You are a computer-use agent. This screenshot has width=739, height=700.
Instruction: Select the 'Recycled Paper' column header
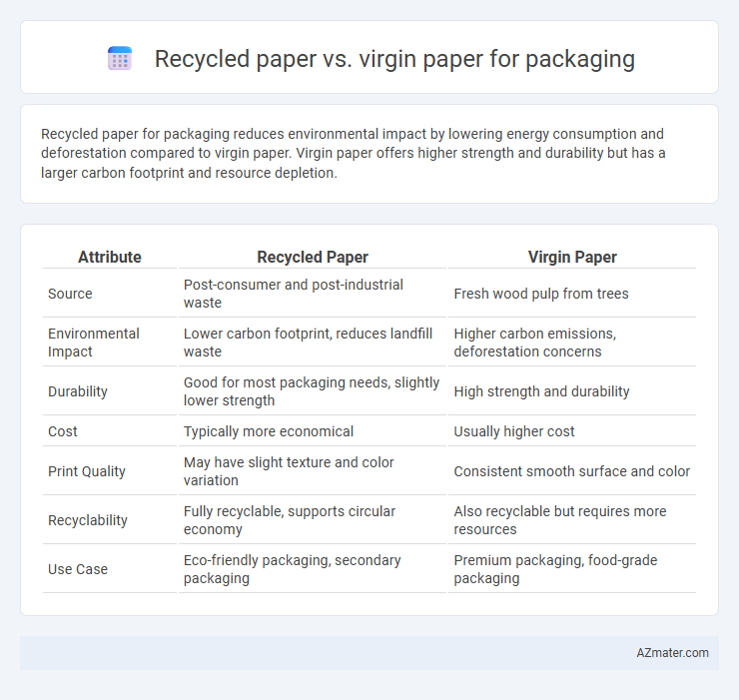click(313, 257)
